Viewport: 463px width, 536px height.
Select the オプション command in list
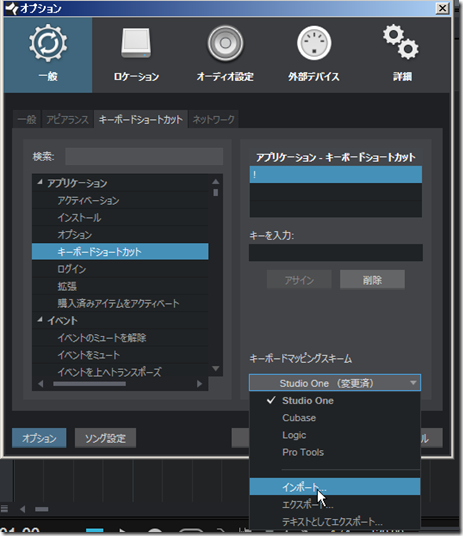point(120,234)
